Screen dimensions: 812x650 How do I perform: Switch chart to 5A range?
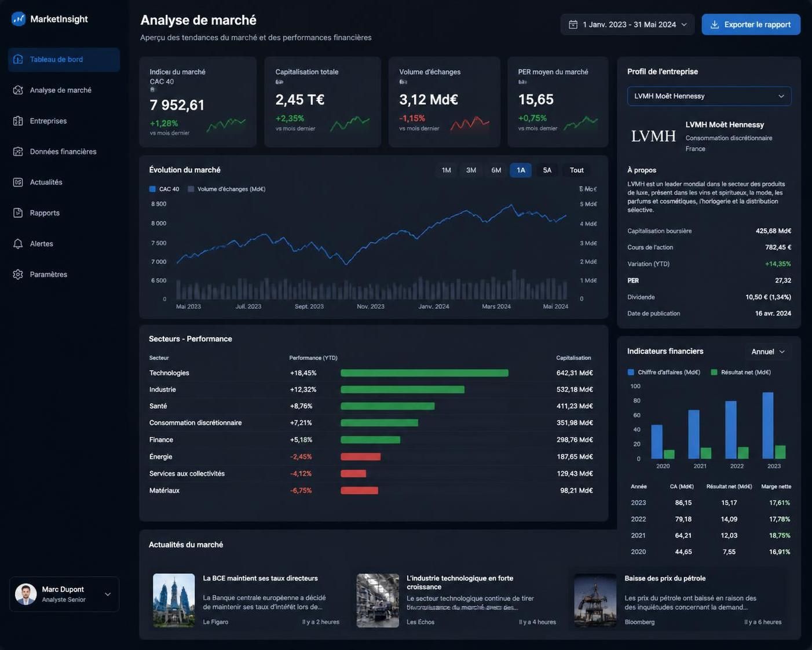(x=547, y=170)
